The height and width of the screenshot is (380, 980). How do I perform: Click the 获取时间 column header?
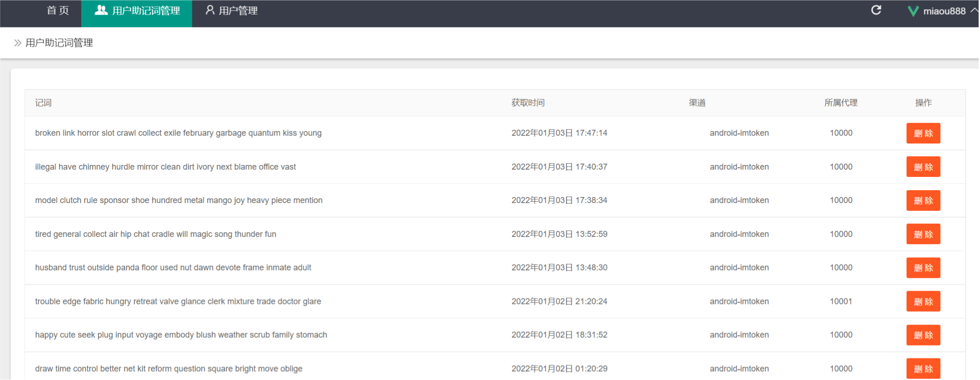coord(528,103)
